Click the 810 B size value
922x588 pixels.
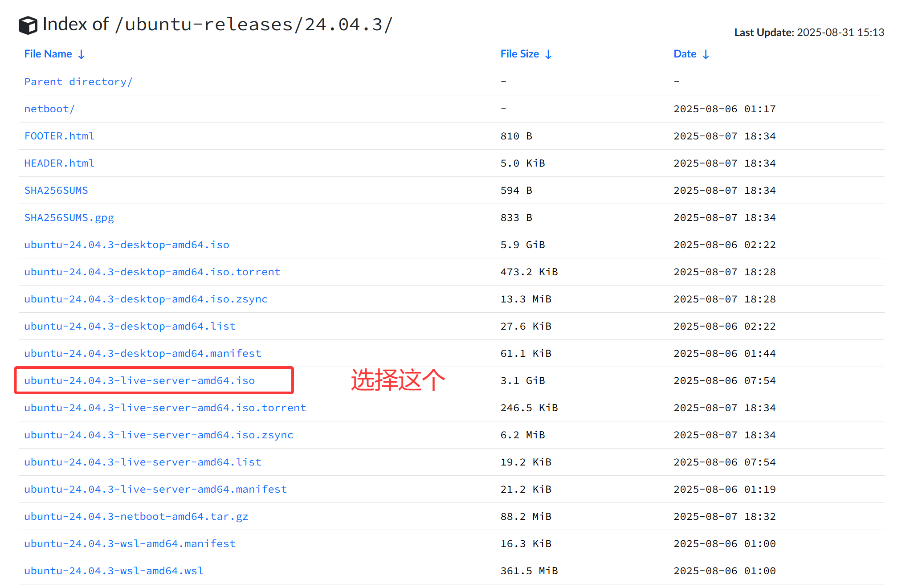point(516,136)
